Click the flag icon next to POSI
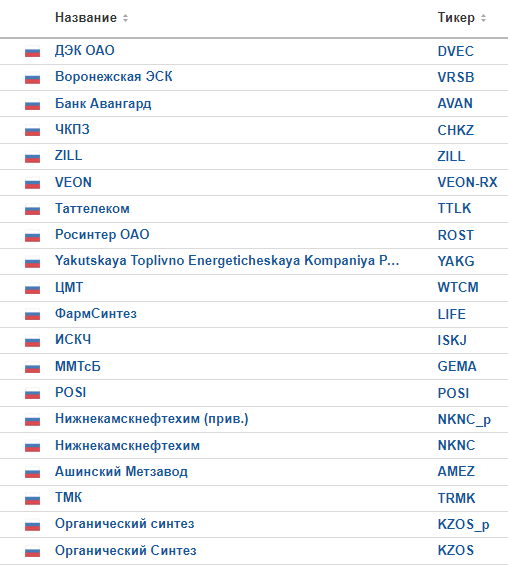508x565 pixels. [32, 394]
